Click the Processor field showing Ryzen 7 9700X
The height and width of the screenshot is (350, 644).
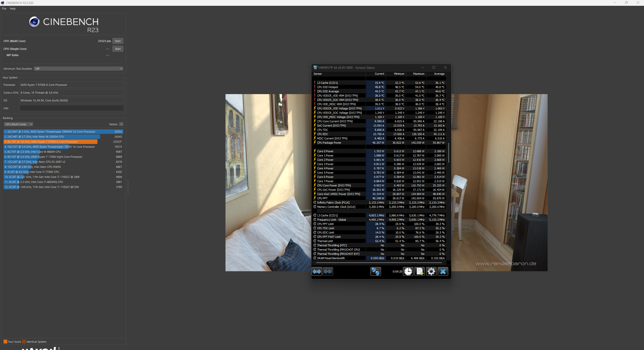[71, 85]
